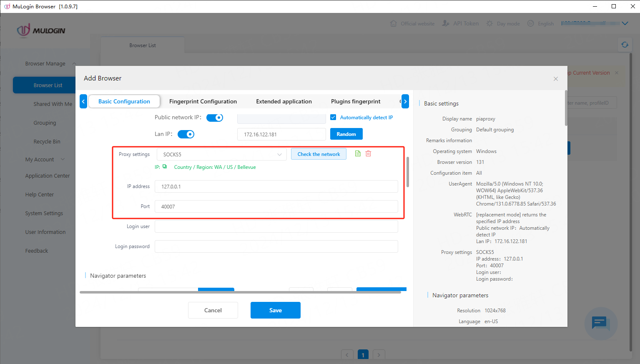Click the Check the network button
640x364 pixels.
coord(319,154)
